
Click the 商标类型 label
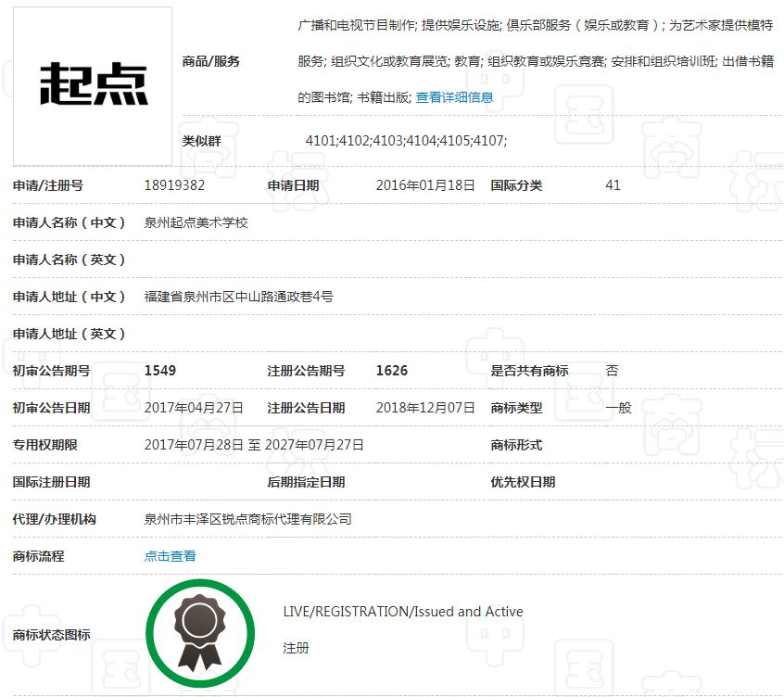click(x=516, y=408)
